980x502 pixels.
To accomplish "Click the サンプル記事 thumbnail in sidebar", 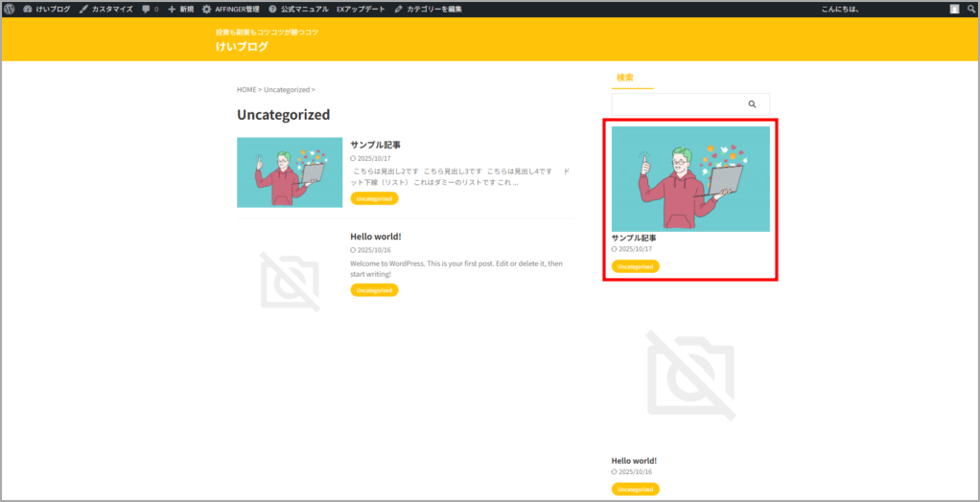I will tap(690, 179).
